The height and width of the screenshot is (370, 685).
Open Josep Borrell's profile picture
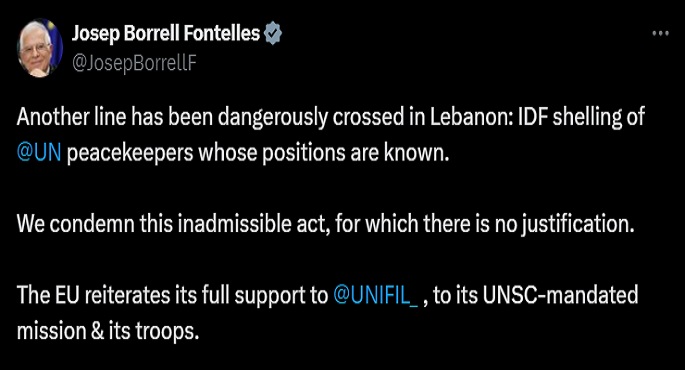(x=39, y=48)
